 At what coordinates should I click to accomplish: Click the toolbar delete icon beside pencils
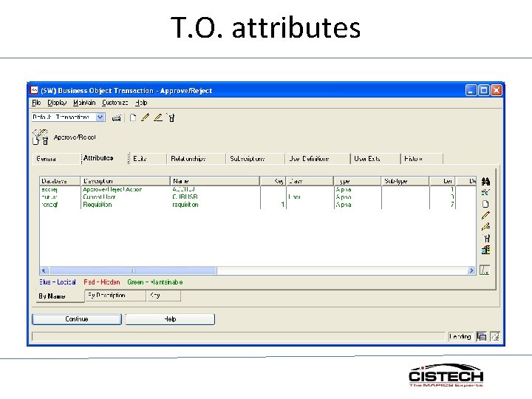[171, 117]
